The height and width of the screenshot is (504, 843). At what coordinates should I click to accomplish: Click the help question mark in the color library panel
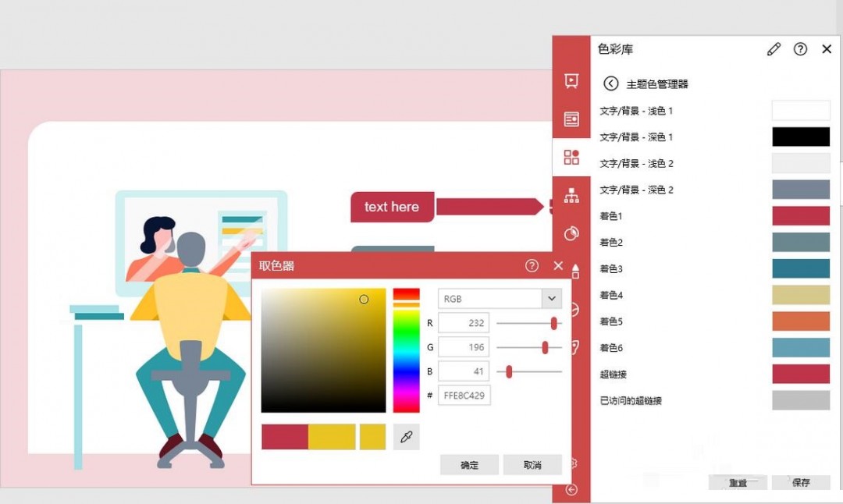point(800,49)
